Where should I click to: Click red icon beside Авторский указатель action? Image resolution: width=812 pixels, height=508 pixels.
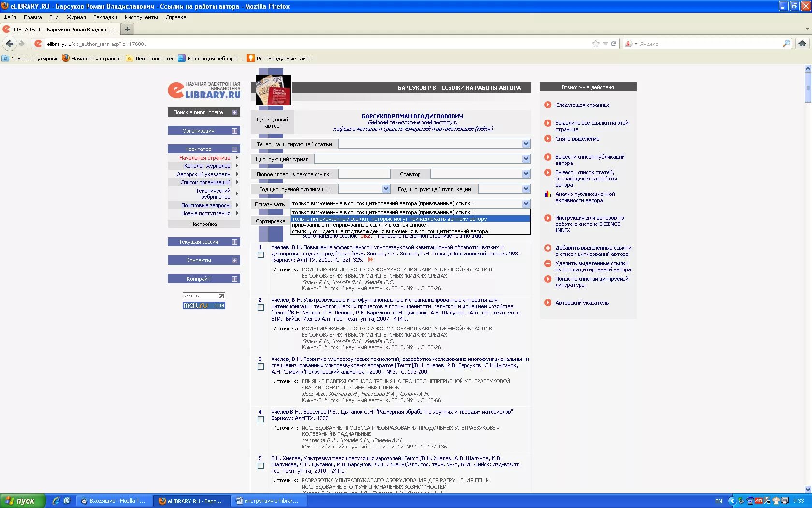tap(548, 303)
